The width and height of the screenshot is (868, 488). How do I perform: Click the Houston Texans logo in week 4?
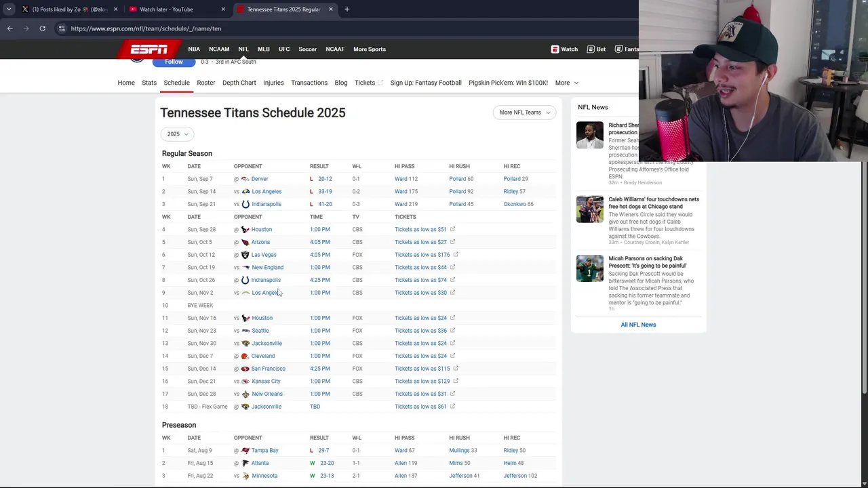245,229
